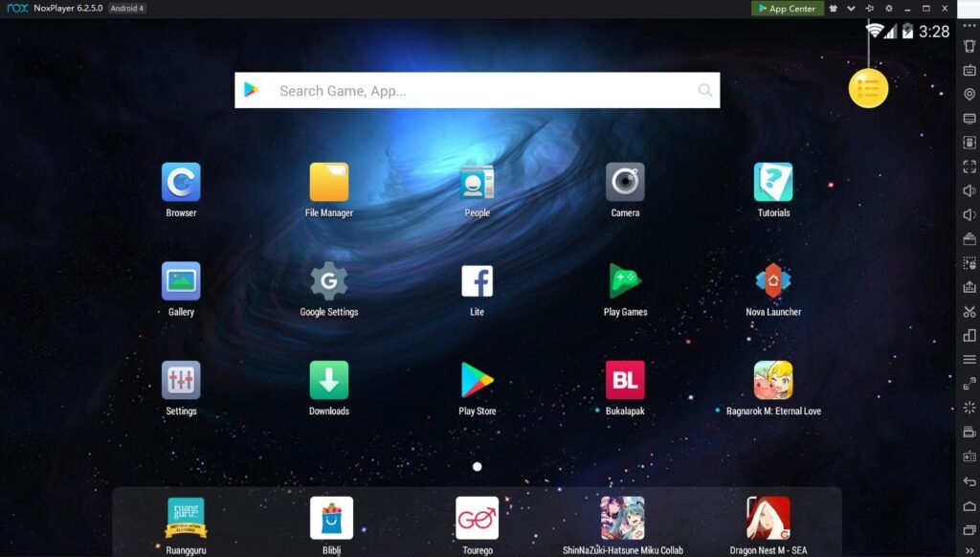980x557 pixels.
Task: Click the Nox logo in title bar
Action: [17, 9]
